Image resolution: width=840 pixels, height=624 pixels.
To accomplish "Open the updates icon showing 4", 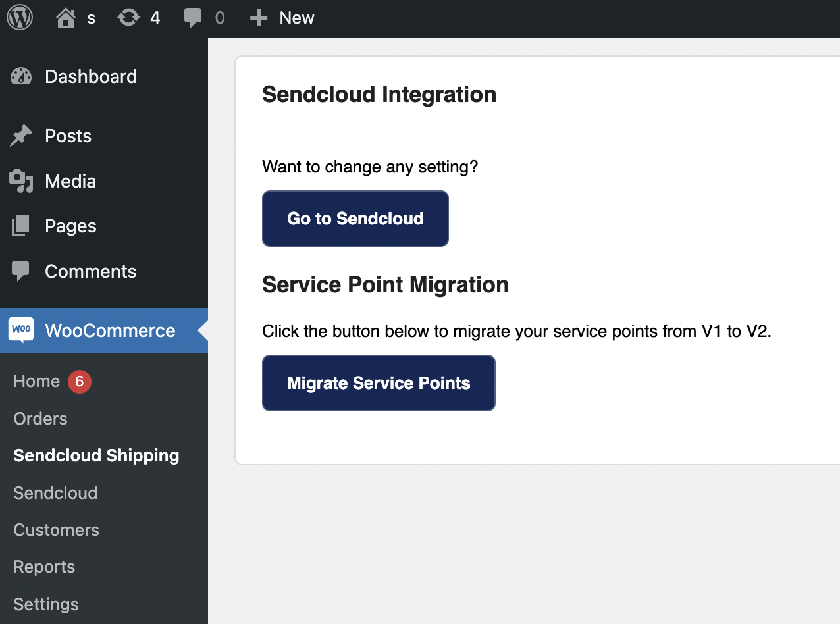I will coord(128,18).
